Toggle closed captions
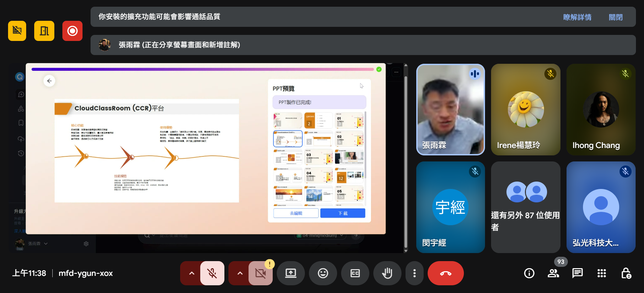This screenshot has height=293, width=644. coord(355,273)
